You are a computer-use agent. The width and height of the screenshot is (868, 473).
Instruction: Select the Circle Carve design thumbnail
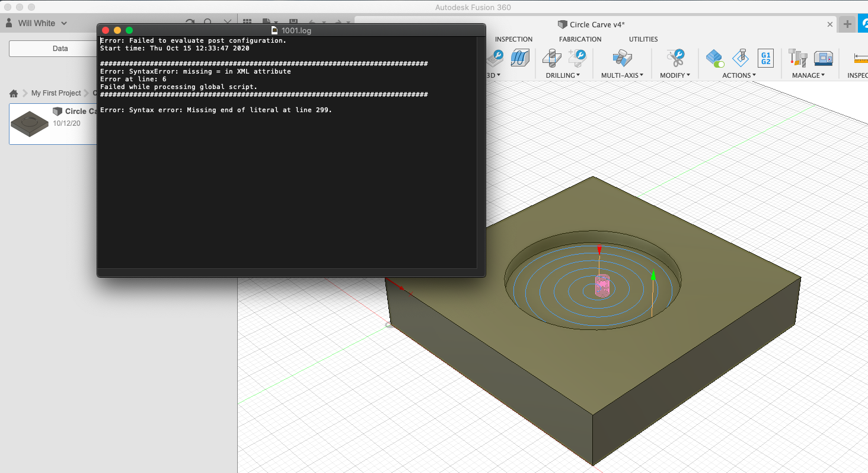(x=30, y=123)
